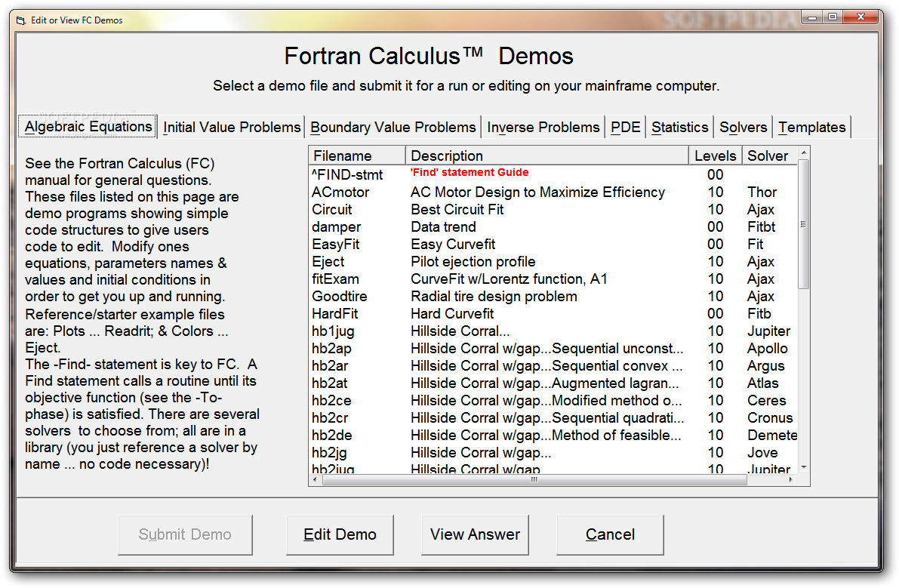Click the Jove solver cell
This screenshot has width=899, height=588.
pos(762,453)
